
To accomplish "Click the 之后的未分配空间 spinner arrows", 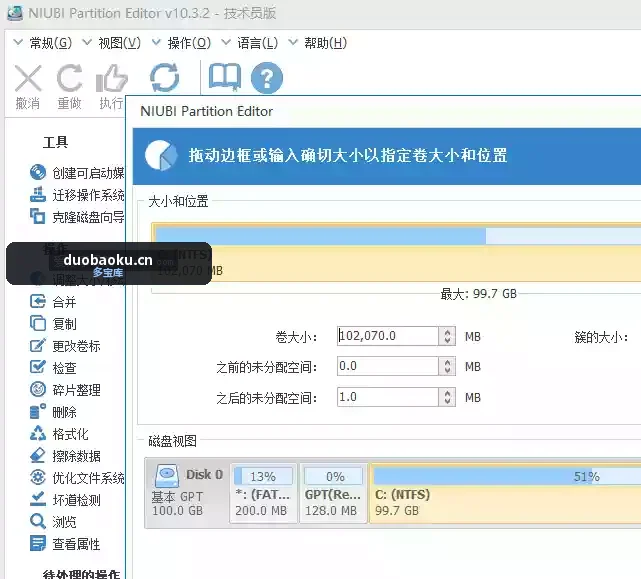I will (x=447, y=397).
